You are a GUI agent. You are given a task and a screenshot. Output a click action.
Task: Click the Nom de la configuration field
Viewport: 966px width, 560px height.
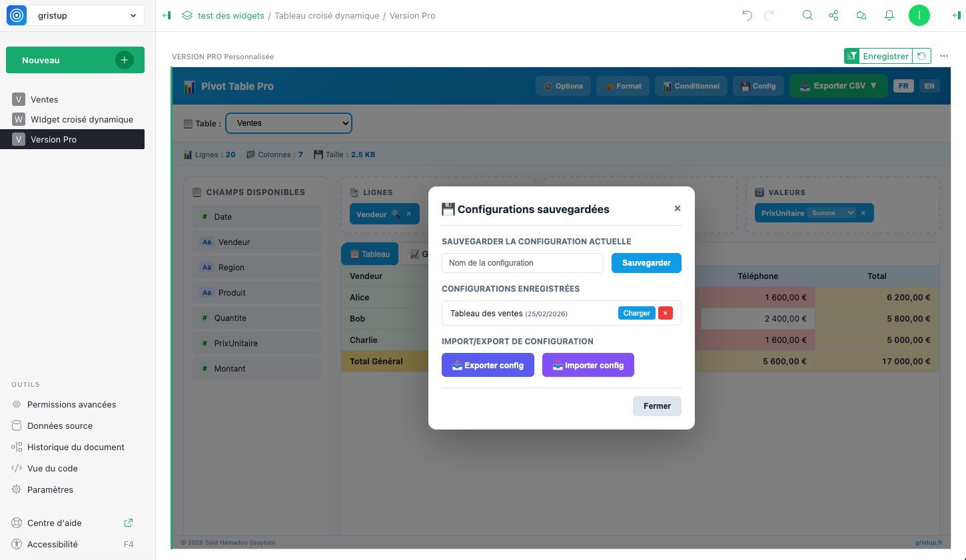tap(522, 263)
